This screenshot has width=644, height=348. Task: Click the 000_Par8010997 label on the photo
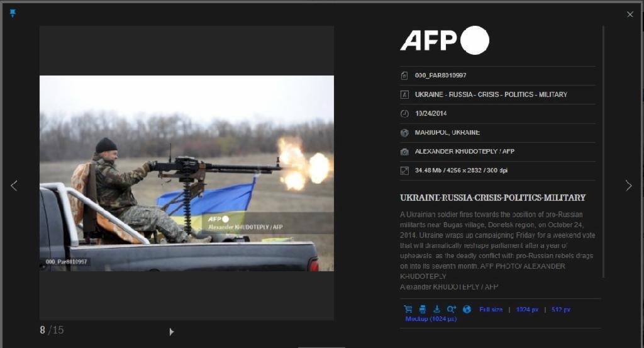coord(66,262)
